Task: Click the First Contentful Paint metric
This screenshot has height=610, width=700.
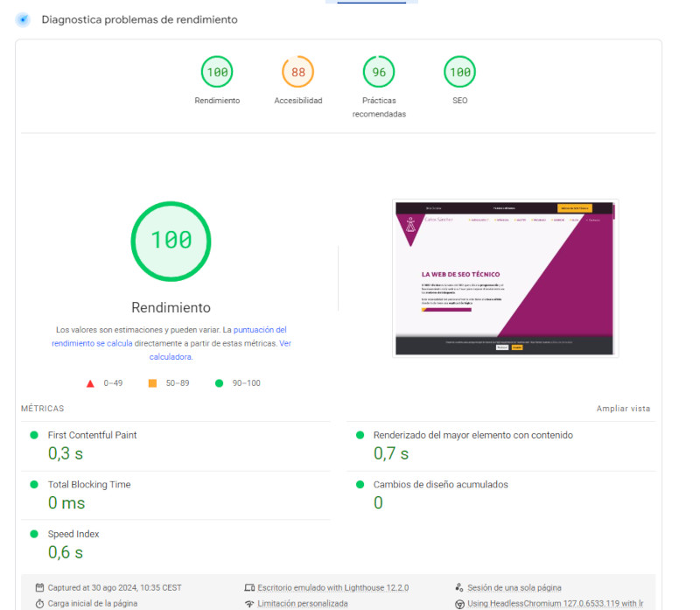Action: point(92,435)
